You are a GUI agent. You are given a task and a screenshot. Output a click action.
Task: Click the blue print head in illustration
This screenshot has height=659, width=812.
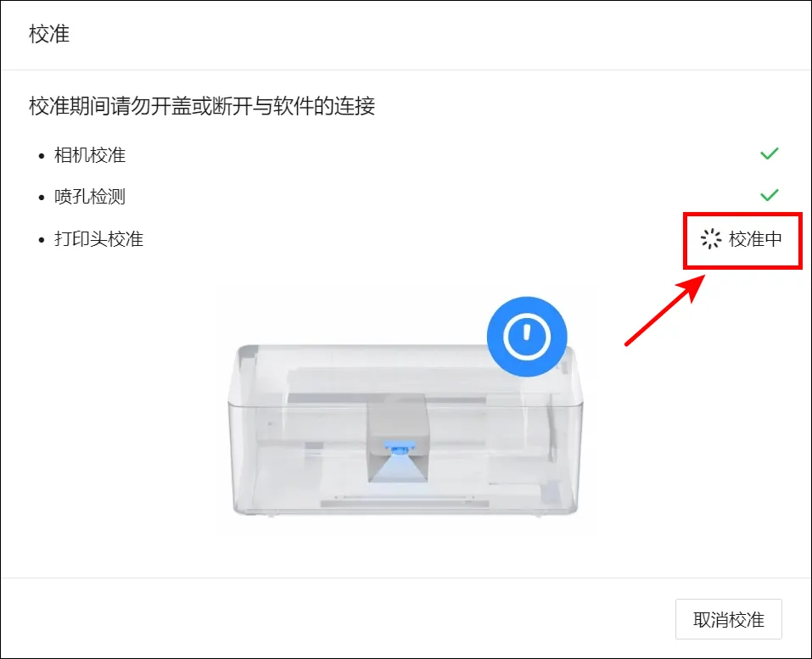pyautogui.click(x=397, y=447)
